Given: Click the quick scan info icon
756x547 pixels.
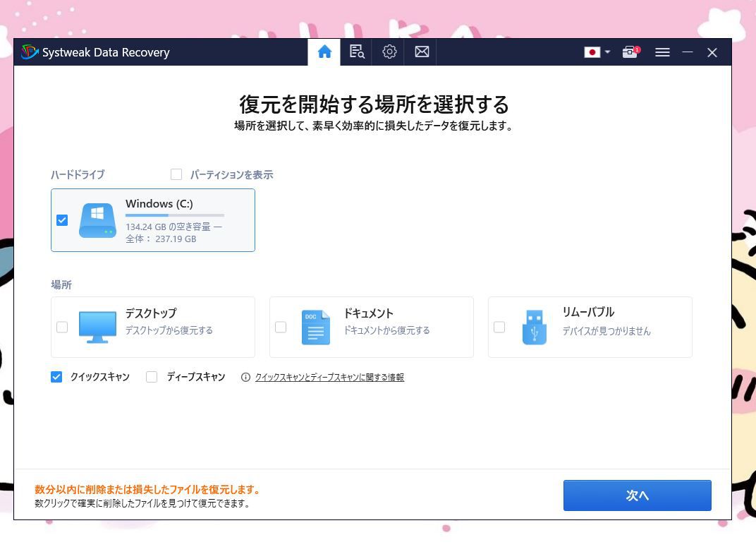Looking at the screenshot, I should tap(245, 378).
